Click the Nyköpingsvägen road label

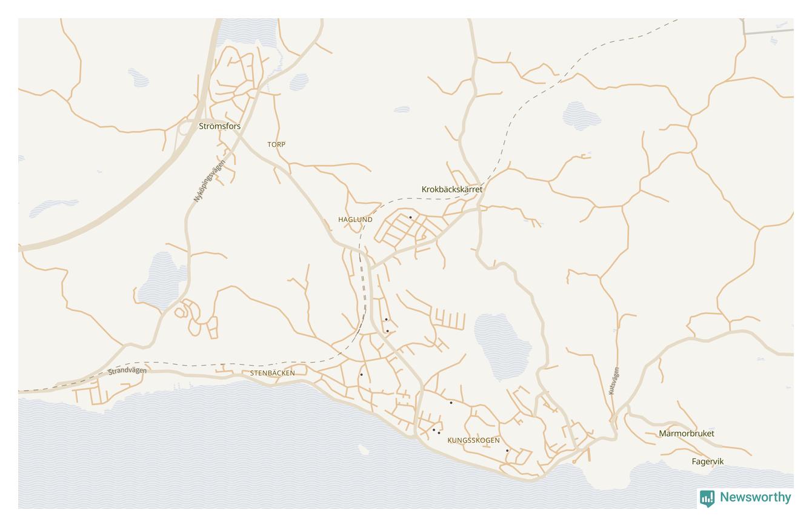209,181
